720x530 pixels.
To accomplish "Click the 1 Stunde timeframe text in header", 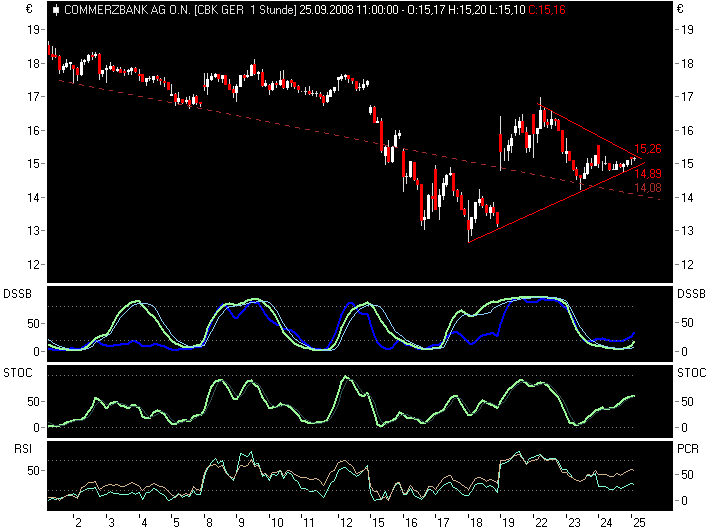I will click(272, 10).
